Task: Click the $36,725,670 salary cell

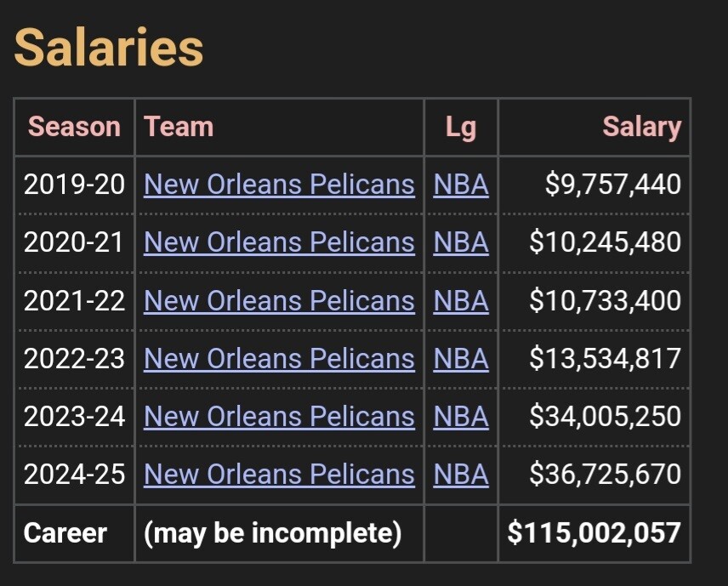Action: click(x=605, y=474)
